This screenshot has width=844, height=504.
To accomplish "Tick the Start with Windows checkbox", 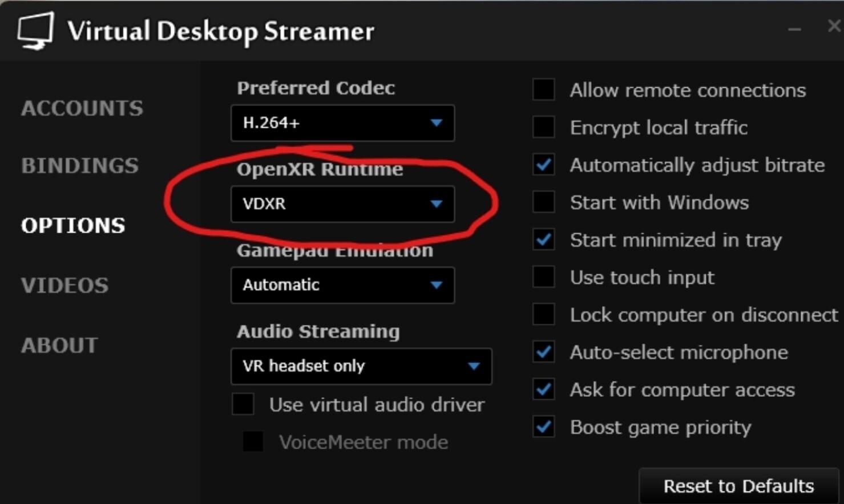I will coord(543,202).
